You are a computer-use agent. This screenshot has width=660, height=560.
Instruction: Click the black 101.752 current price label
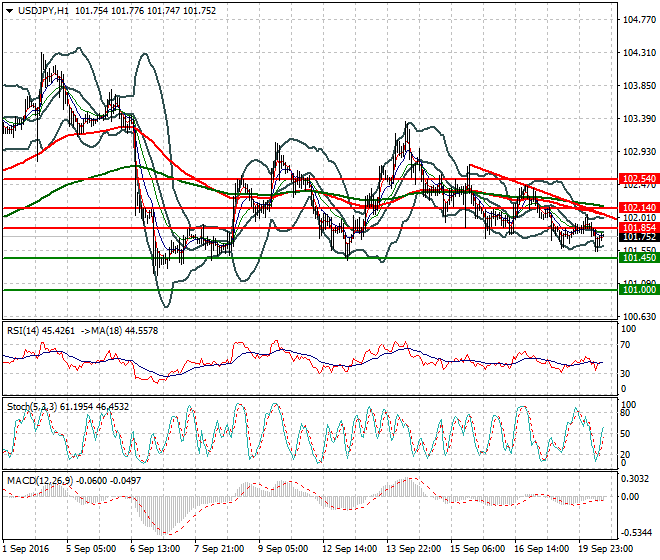(x=639, y=238)
